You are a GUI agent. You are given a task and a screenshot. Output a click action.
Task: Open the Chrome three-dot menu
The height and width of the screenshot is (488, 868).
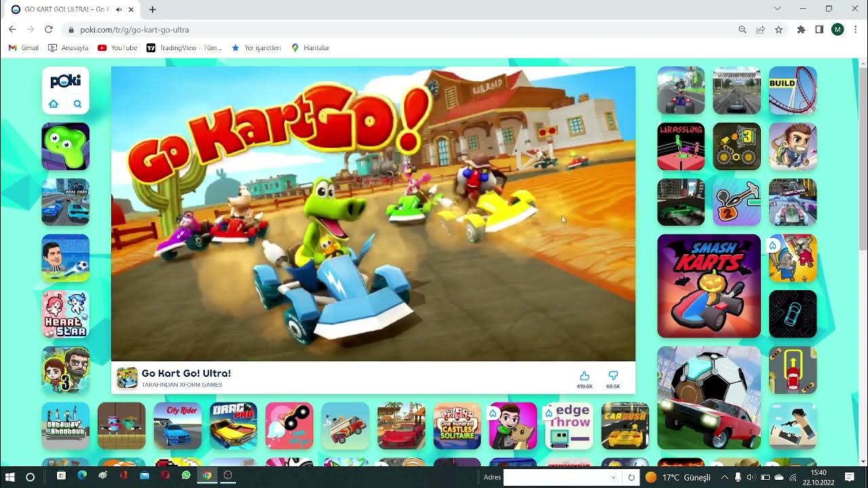[x=856, y=30]
